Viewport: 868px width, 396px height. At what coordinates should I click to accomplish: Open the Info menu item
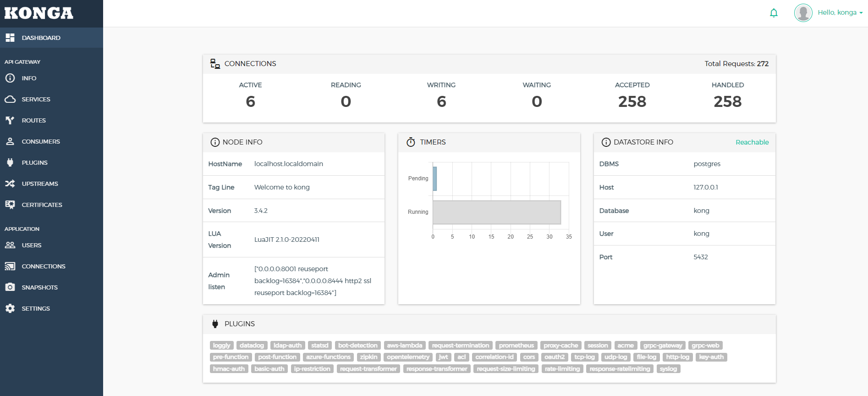tap(29, 78)
